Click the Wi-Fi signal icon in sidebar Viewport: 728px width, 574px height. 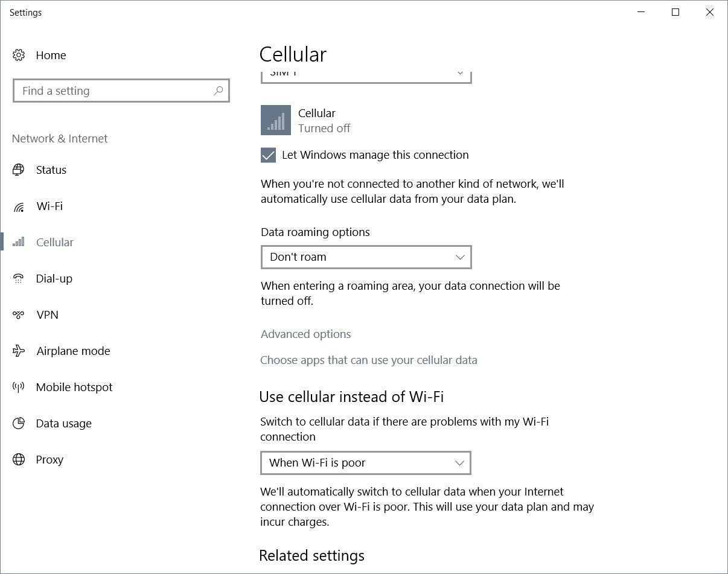pos(19,206)
